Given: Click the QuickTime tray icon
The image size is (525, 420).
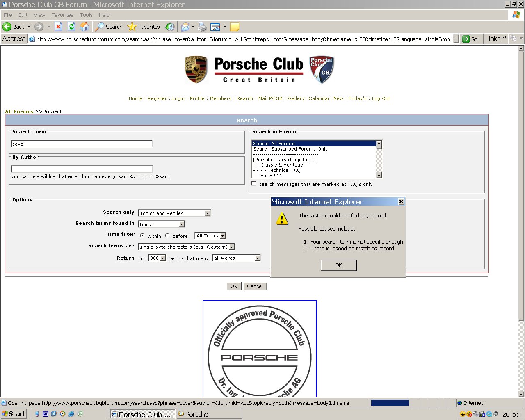Looking at the screenshot, I should 489,414.
